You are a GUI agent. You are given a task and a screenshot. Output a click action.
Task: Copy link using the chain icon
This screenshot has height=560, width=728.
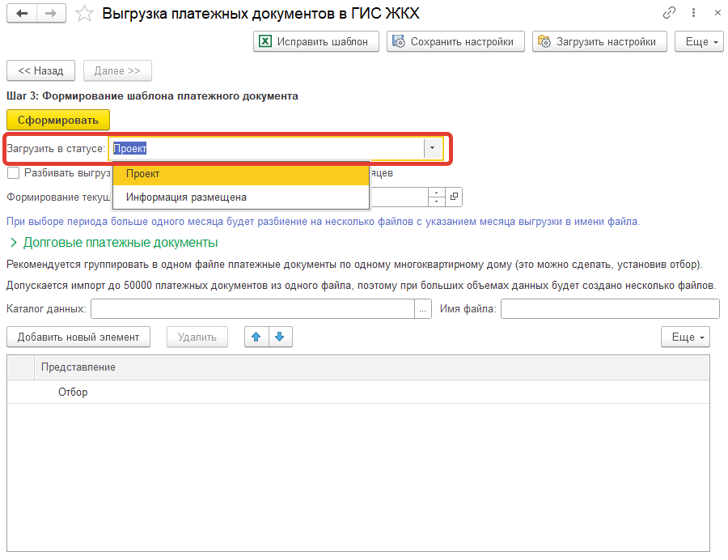(x=669, y=13)
